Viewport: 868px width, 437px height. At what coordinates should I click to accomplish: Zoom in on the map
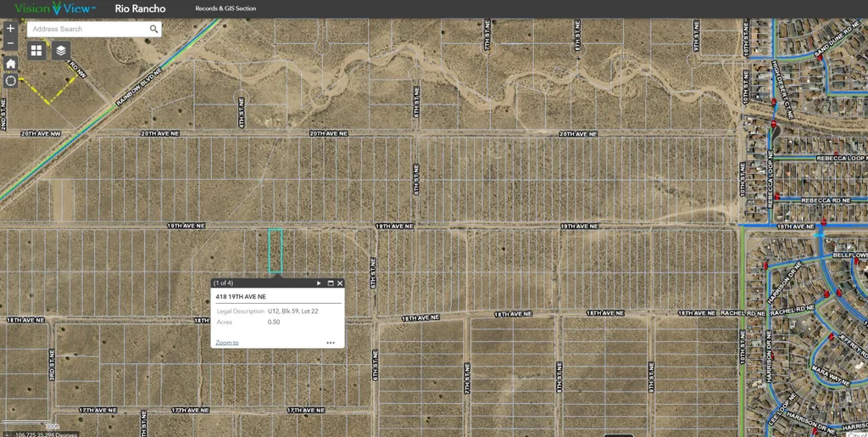point(10,28)
